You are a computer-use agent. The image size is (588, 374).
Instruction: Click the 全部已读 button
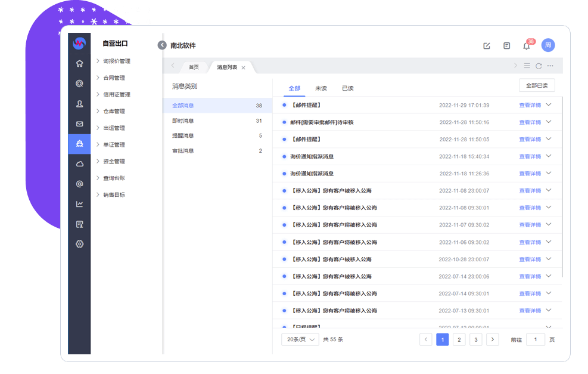[x=537, y=85]
